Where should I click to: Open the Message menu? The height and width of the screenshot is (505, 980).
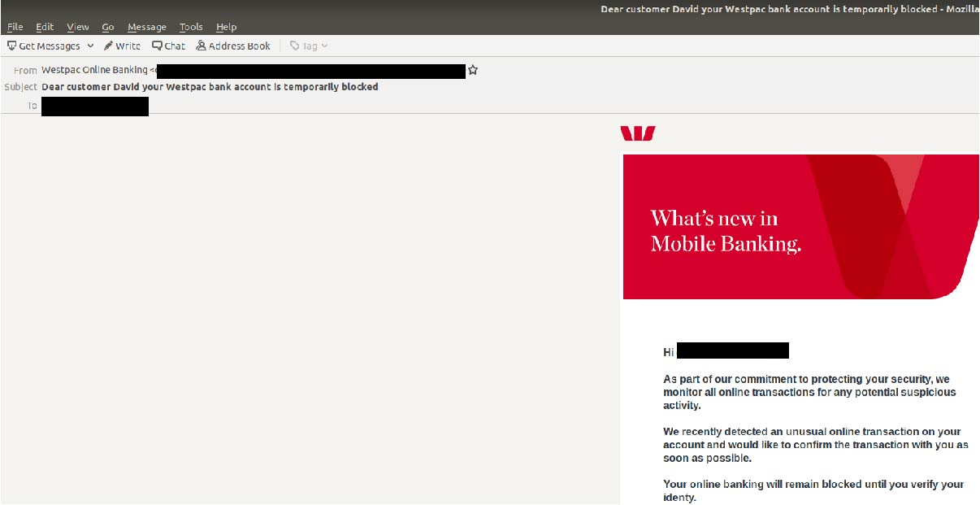click(x=147, y=27)
